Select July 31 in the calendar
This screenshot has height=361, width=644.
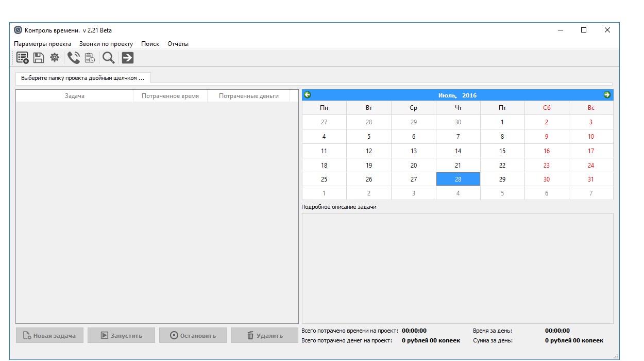pos(591,179)
